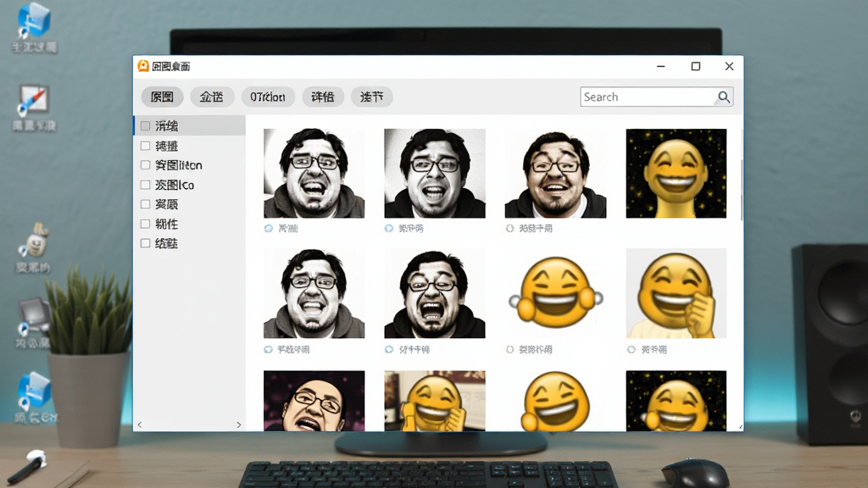Viewport: 868px width, 488px height.
Task: Tick the fifth checkbox in the sidebar list
Action: click(145, 204)
